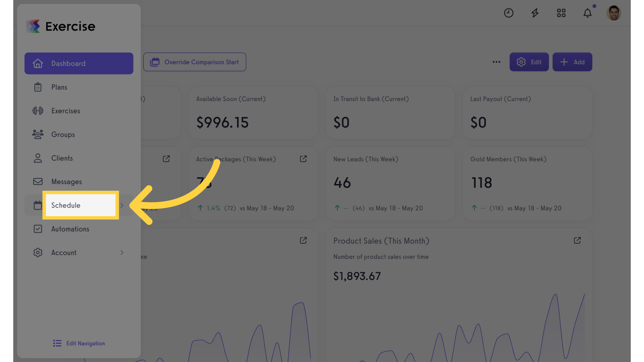644x362 pixels.
Task: Click the Dashboard menu item
Action: pos(79,63)
